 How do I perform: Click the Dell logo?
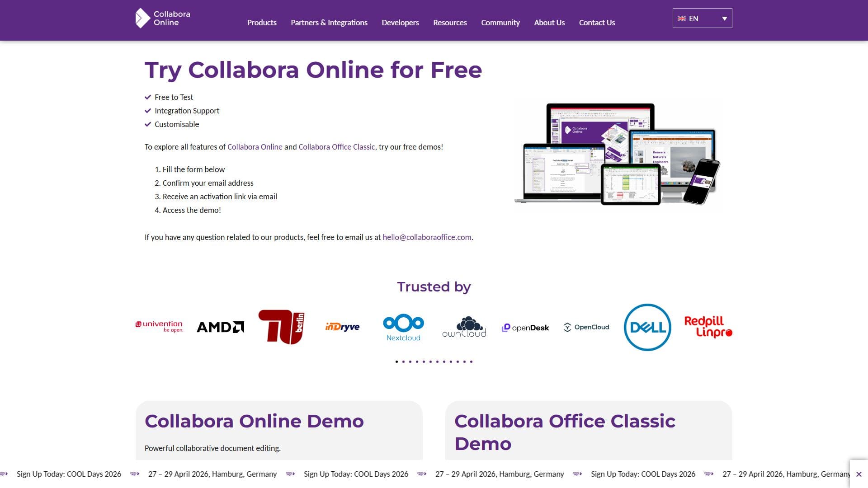pyautogui.click(x=647, y=327)
